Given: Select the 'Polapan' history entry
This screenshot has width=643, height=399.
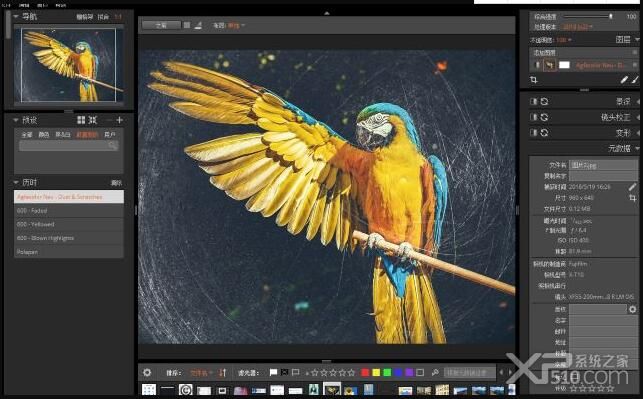Looking at the screenshot, I should 69,252.
